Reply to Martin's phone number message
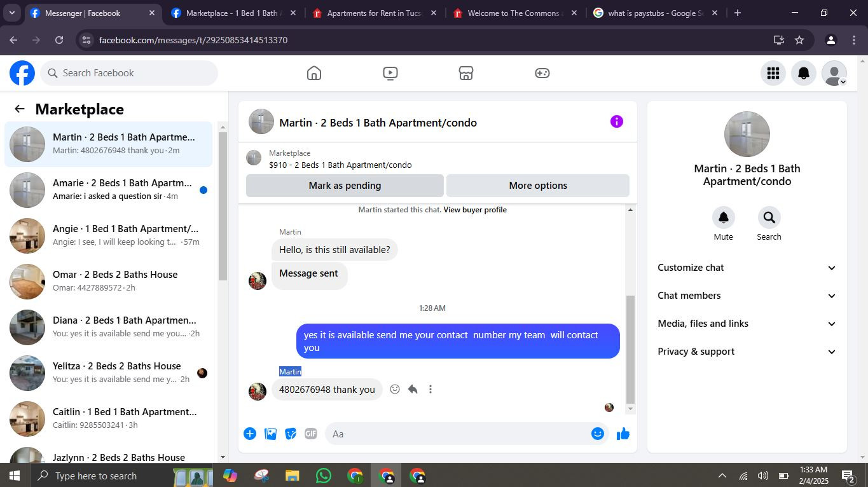This screenshot has width=868, height=487. [x=413, y=389]
